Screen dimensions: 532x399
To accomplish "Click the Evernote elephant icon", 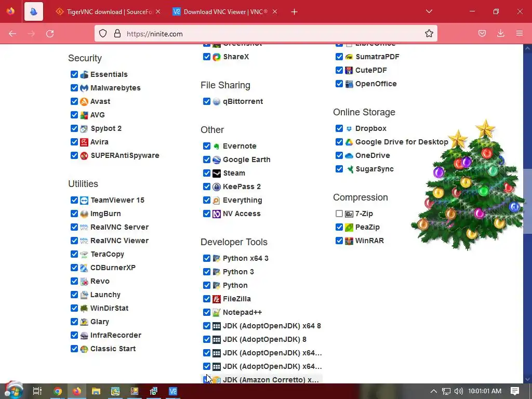I will coord(217,146).
